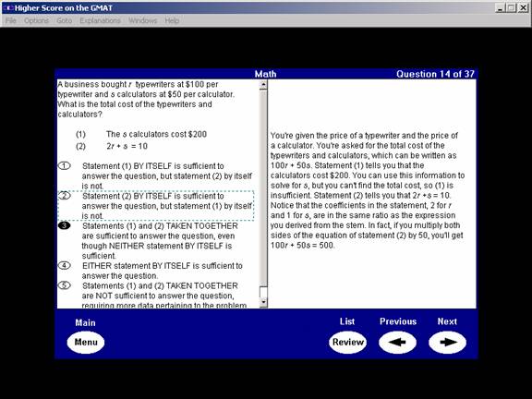Screen dimensions: 532x399
Task: Click the app icon in title bar
Action: [x=8, y=7]
